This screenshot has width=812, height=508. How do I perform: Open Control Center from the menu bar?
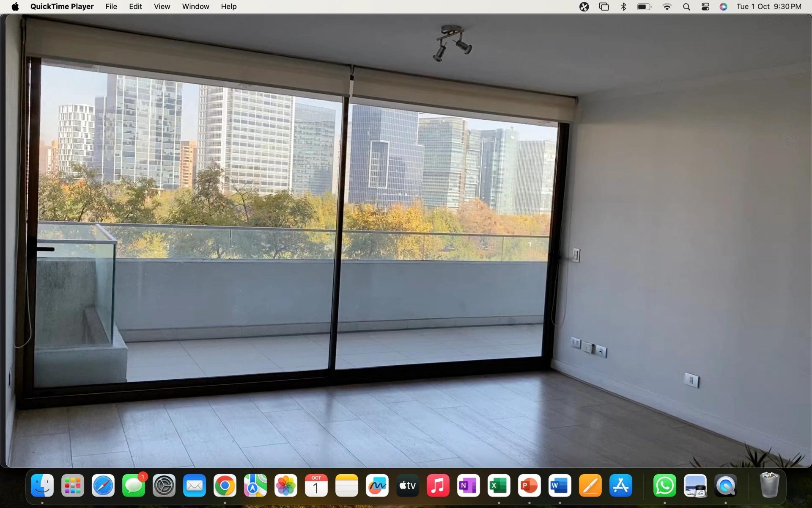point(705,7)
